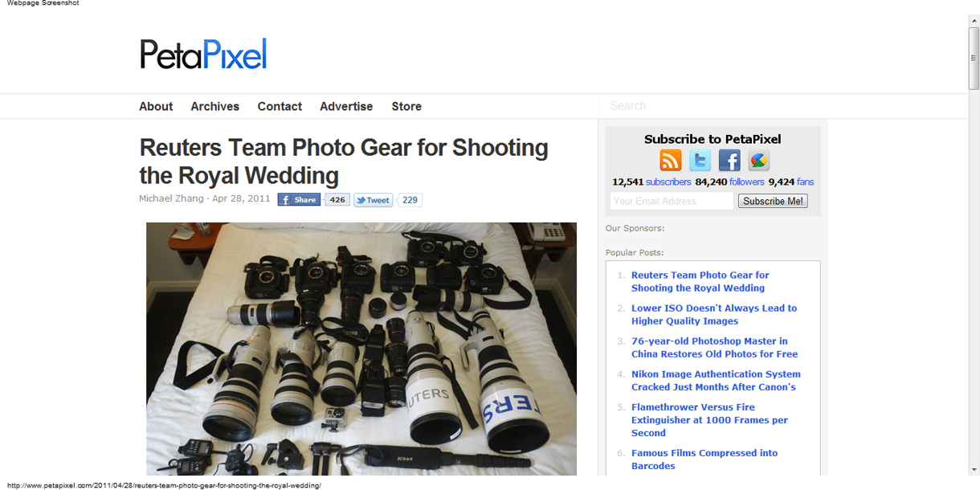
Task: Open popular post about Reuters Team Photo Gear
Action: click(700, 281)
